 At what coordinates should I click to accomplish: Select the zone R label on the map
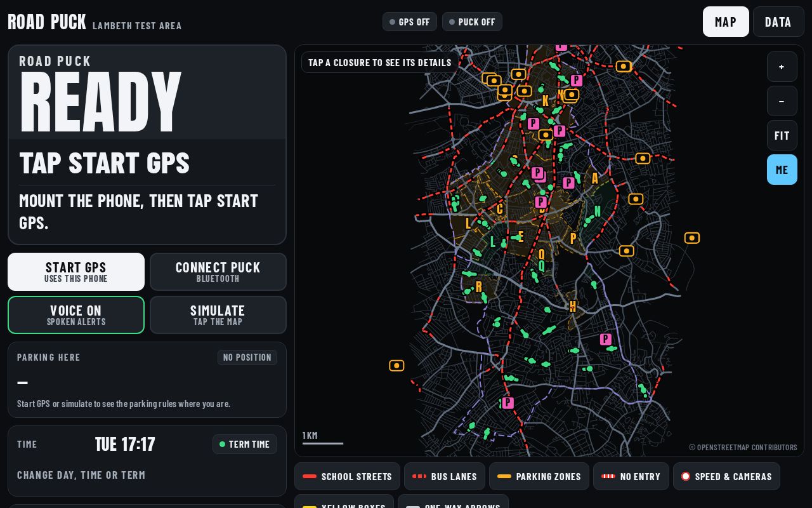click(478, 286)
